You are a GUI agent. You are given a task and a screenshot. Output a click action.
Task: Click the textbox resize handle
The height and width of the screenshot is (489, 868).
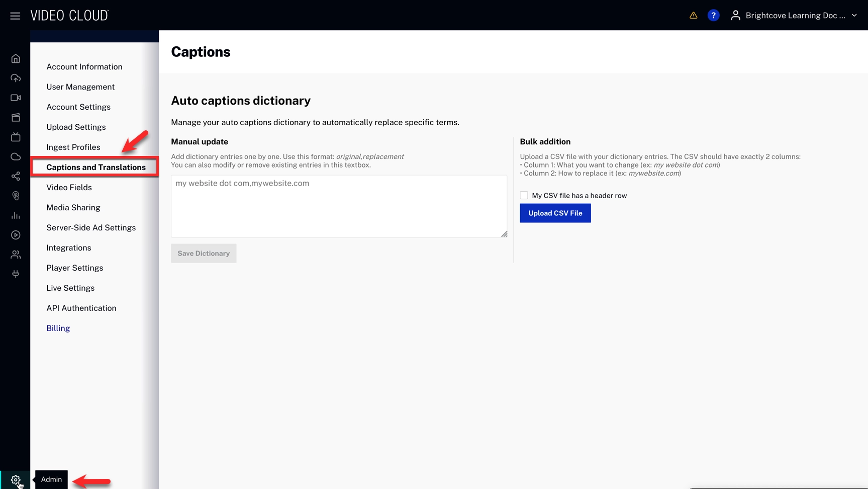(x=504, y=234)
